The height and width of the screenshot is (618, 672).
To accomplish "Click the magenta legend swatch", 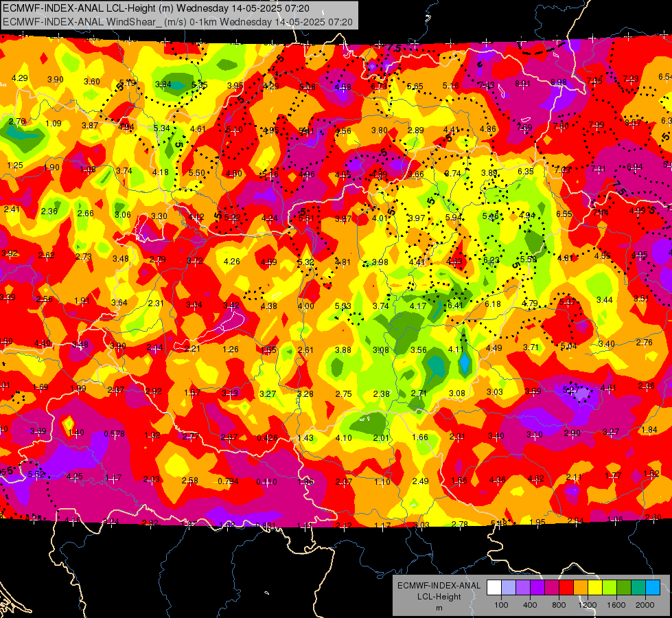I will click(552, 588).
